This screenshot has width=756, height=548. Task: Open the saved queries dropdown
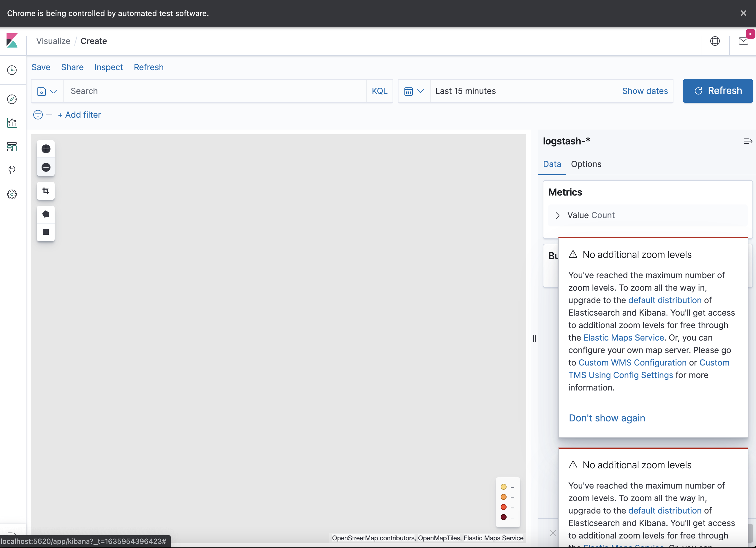47,91
